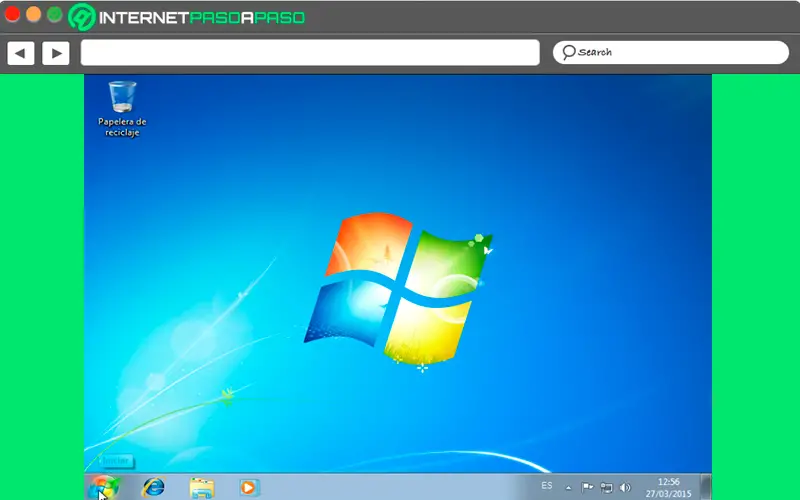Click the magnifier icon in Search
This screenshot has width=800, height=500.
pos(568,52)
